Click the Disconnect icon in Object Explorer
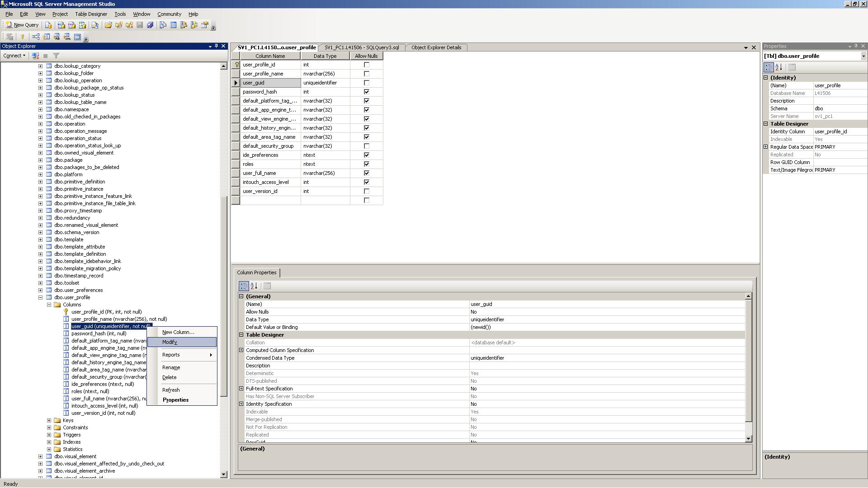The width and height of the screenshot is (868, 488). 35,56
